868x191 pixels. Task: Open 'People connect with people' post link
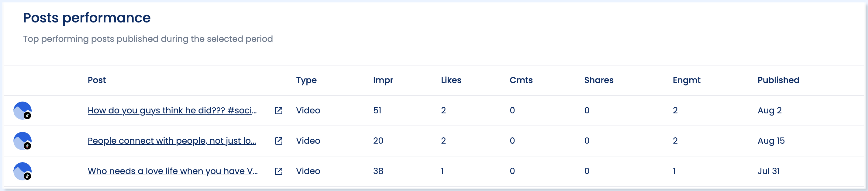point(172,141)
